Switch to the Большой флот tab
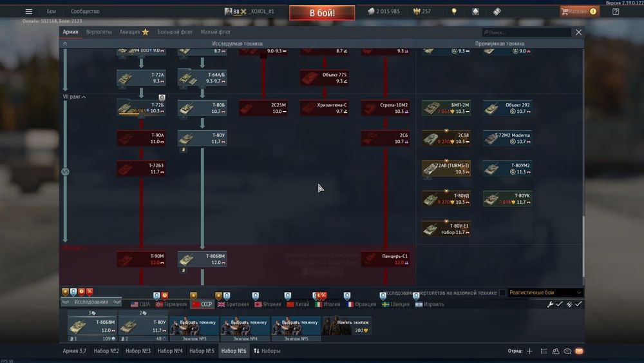Viewport: 644px width, 363px height. [x=175, y=32]
